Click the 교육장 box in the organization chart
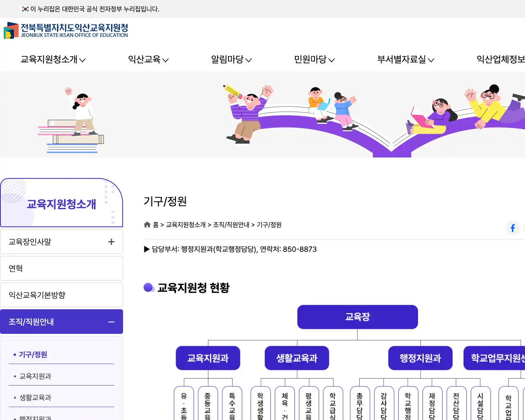525x420 pixels. (x=357, y=317)
